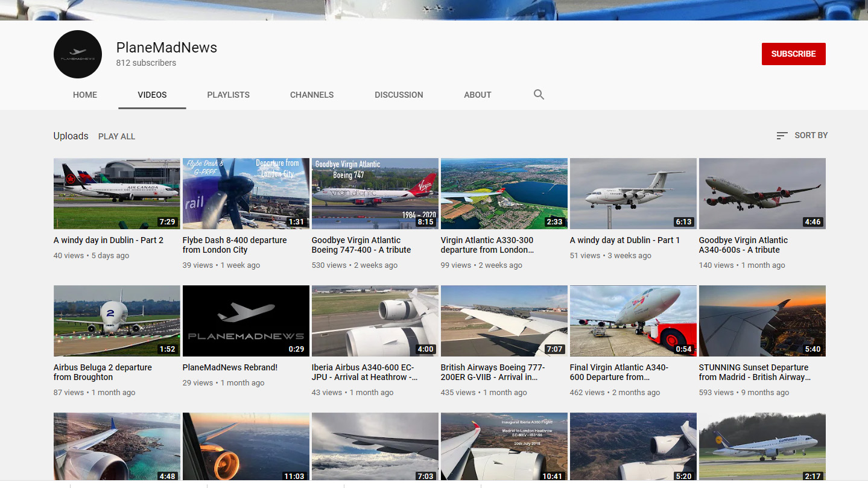Open 'STUNNING Sunset Departure from Madrid' title
This screenshot has width=868, height=488.
coord(755,372)
